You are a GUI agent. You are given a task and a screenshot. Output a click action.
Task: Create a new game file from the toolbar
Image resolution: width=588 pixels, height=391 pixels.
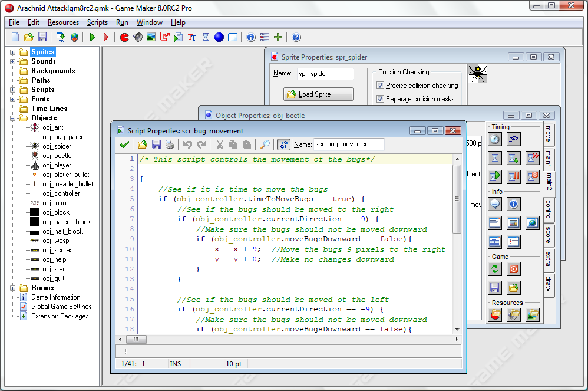pyautogui.click(x=15, y=37)
